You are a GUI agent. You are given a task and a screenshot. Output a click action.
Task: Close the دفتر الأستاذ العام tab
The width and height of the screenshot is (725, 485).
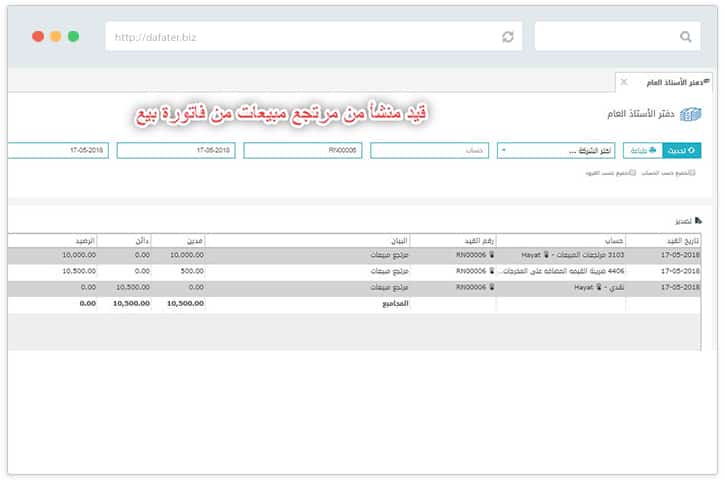(624, 81)
